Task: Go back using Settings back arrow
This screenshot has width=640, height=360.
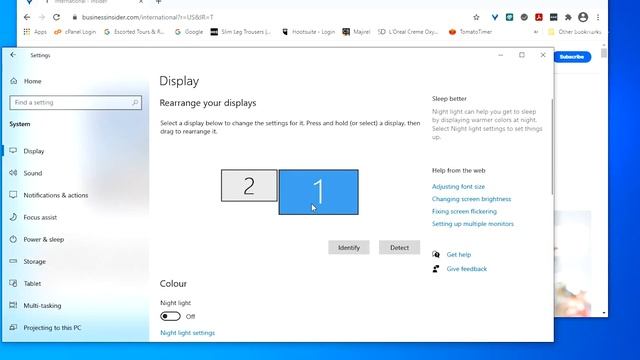Action: click(x=13, y=55)
